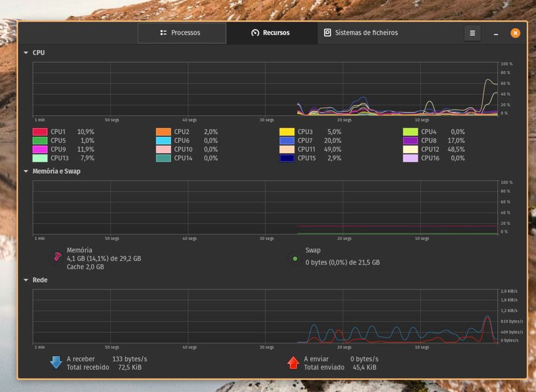Image resolution: width=536 pixels, height=392 pixels.
Task: Switch to the Processos tab
Action: point(182,33)
